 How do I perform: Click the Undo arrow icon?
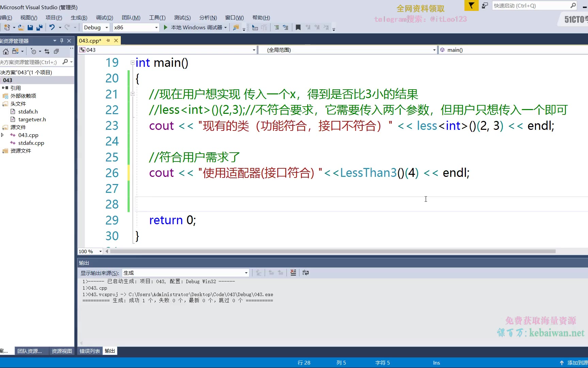click(x=52, y=28)
